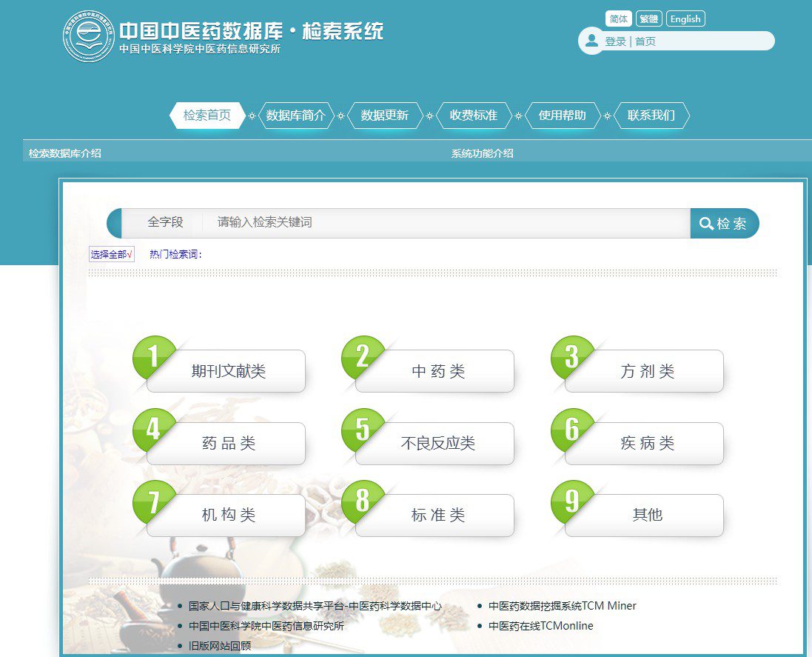Click the green number 6 badge

coord(571,430)
